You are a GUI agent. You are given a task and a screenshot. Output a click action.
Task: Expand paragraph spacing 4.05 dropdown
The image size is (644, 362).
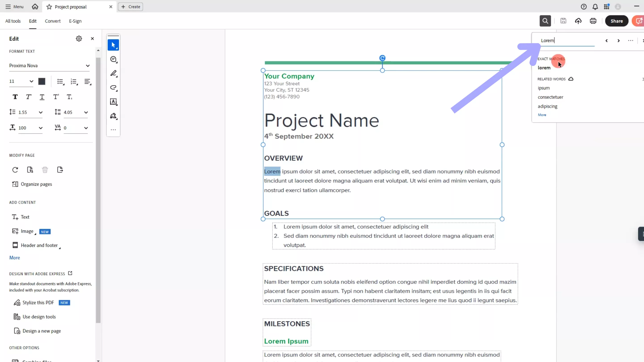tap(76, 112)
